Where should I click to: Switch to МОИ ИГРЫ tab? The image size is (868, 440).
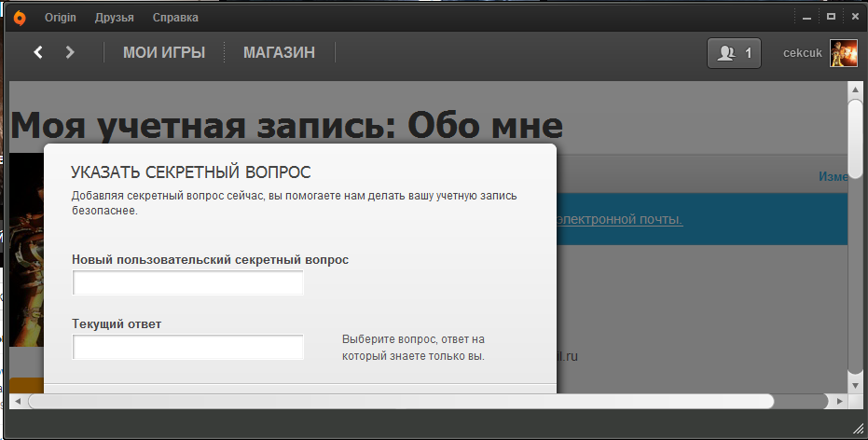point(164,53)
